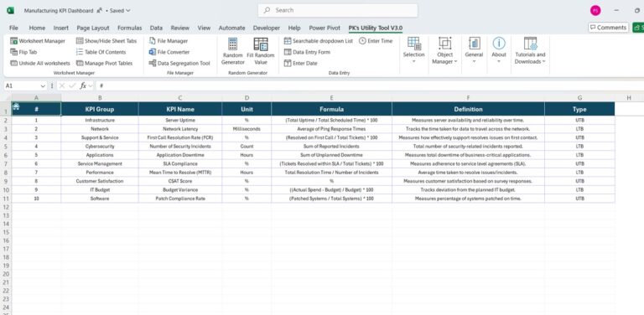The image size is (644, 315).
Task: Select the Definition header cell
Action: pos(468,109)
